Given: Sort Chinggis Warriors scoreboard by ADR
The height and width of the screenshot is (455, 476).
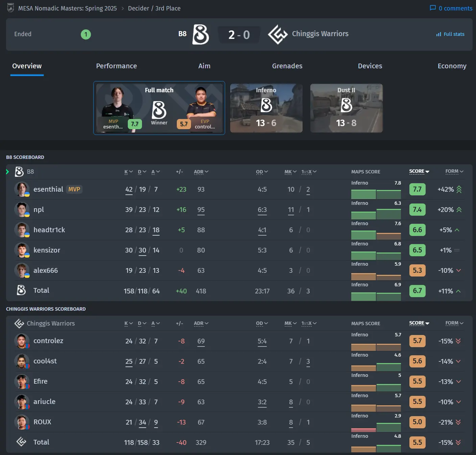Looking at the screenshot, I should (x=201, y=324).
